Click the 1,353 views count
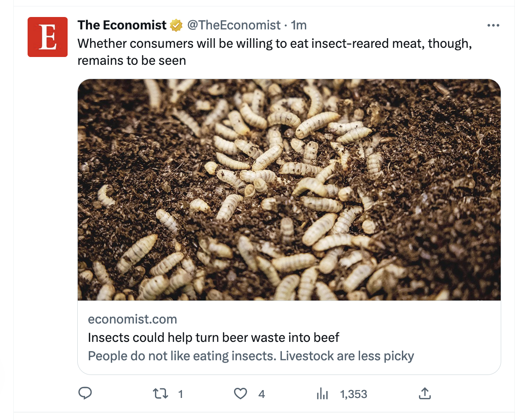The height and width of the screenshot is (420, 515). coord(353,394)
